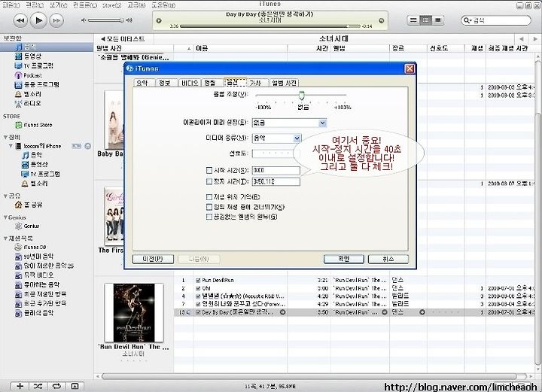
Task: Open the Genius item in the sidebar
Action: coord(27,226)
